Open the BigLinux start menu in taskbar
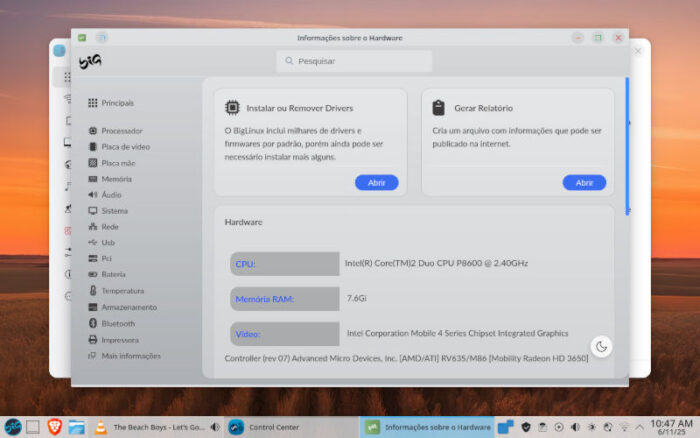The width and height of the screenshot is (700, 438). [13, 427]
